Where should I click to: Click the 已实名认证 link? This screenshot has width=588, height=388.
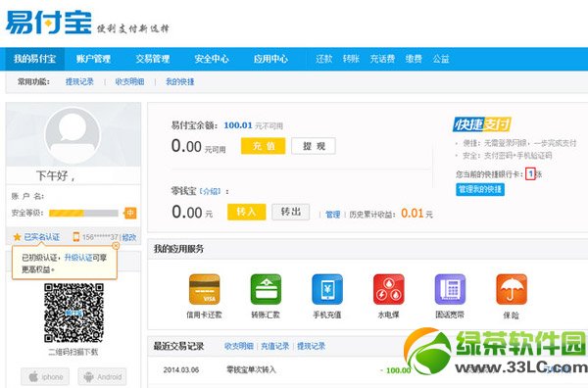42,237
